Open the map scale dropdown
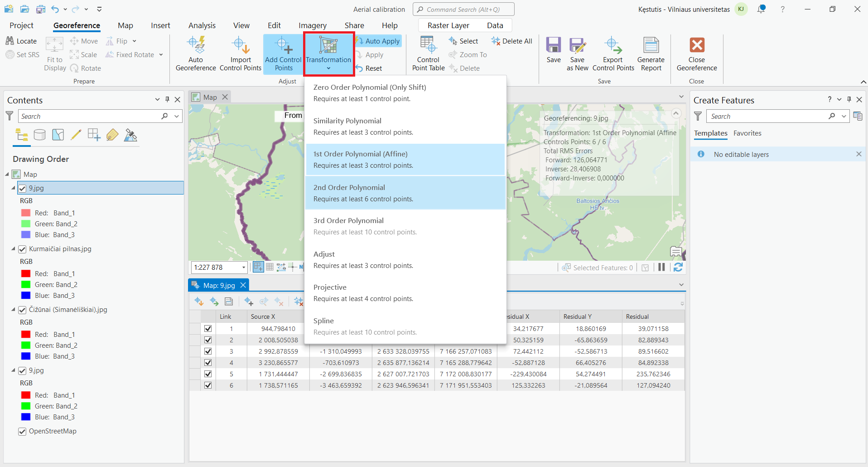868x467 pixels. point(244,268)
